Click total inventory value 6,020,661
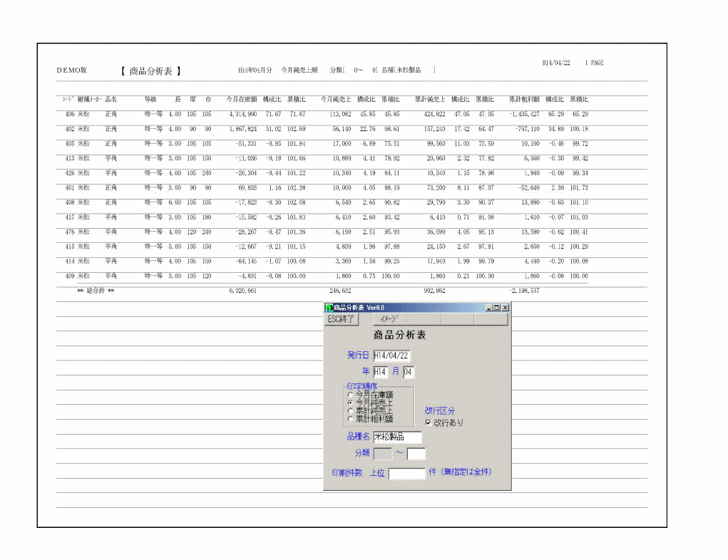The height and width of the screenshot is (560, 728). coord(243,291)
